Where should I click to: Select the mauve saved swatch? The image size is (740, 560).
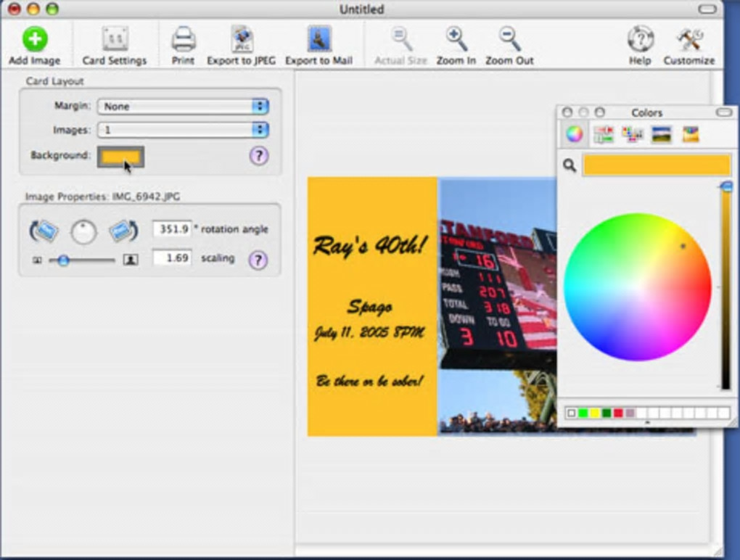point(630,413)
